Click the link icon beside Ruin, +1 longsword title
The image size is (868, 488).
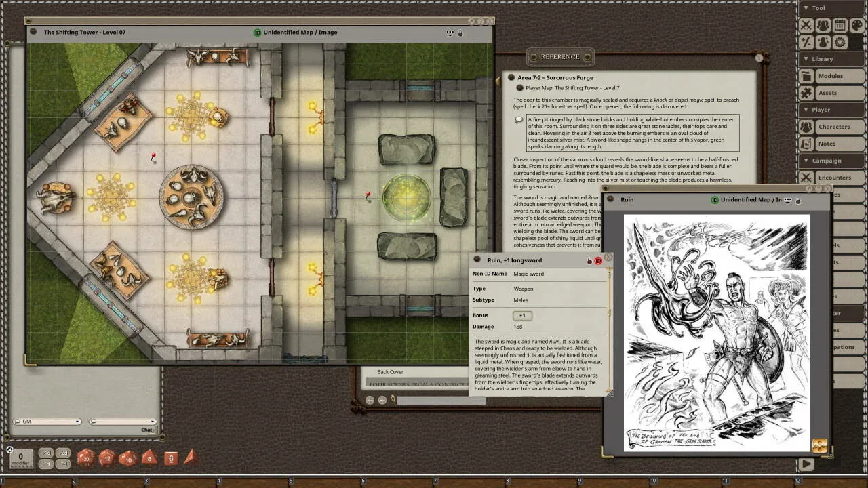click(x=477, y=260)
